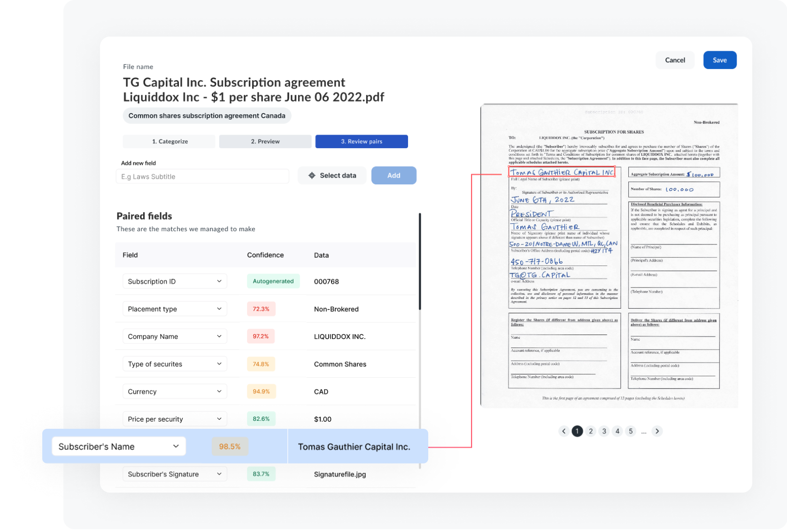The width and height of the screenshot is (787, 532).
Task: Open the Subscriber's Name dropdown
Action: pyautogui.click(x=119, y=447)
